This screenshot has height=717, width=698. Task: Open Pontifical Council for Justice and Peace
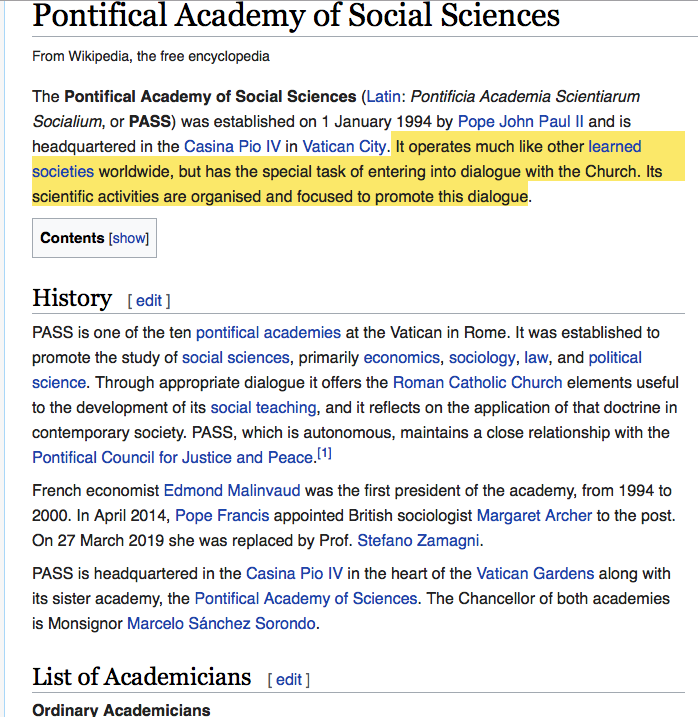pos(172,457)
